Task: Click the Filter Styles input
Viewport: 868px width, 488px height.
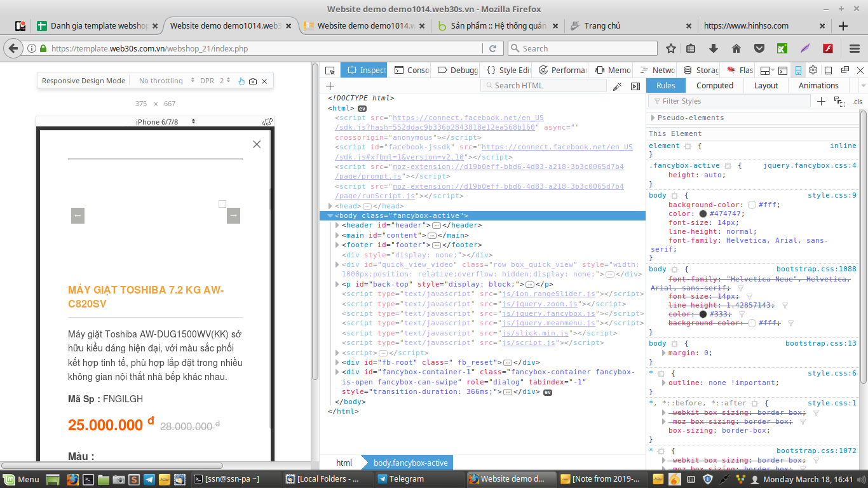Action: [729, 101]
